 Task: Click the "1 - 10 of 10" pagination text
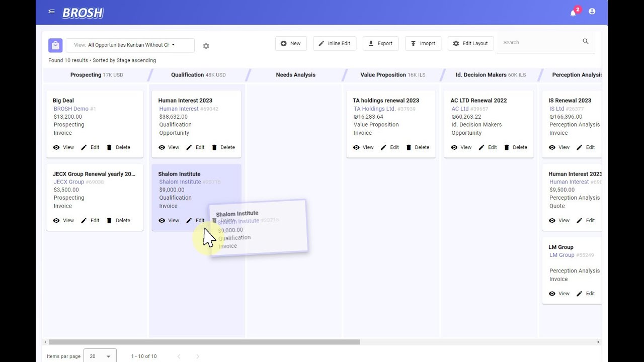144,356
